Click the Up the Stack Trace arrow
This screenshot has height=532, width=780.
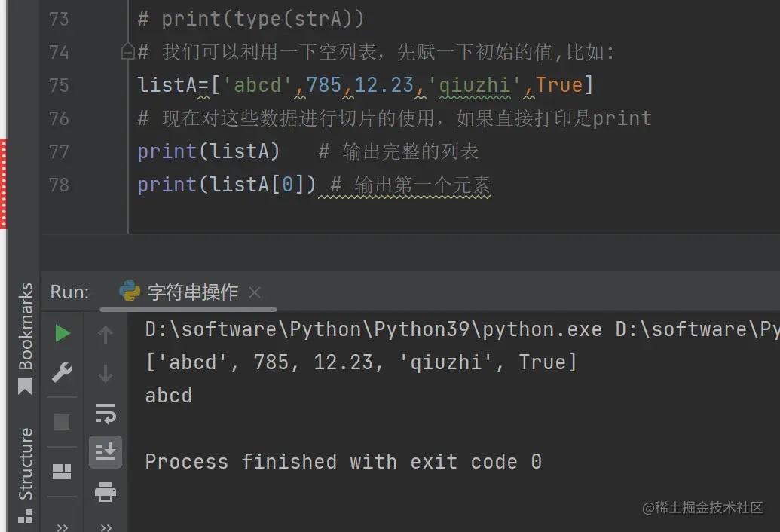tap(106, 335)
